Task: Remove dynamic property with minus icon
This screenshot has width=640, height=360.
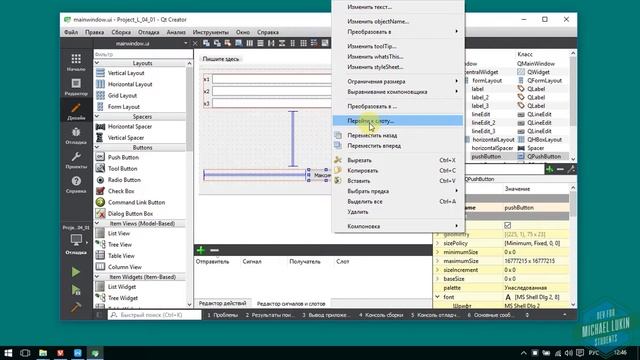Action: [560, 169]
